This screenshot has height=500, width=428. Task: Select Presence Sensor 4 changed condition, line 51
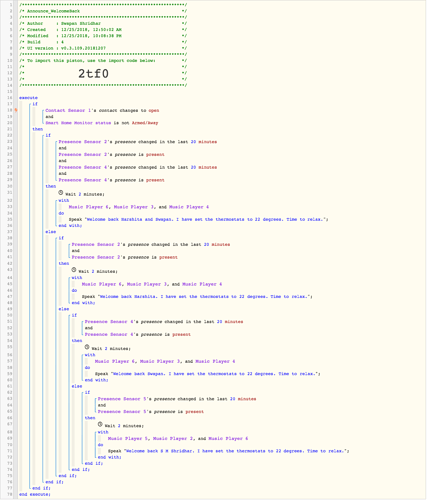pos(164,322)
